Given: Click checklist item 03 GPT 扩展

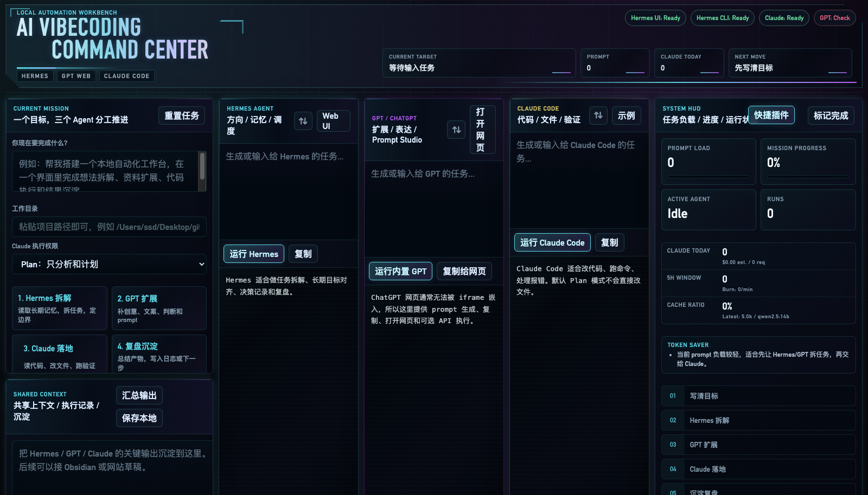Looking at the screenshot, I should [x=758, y=445].
